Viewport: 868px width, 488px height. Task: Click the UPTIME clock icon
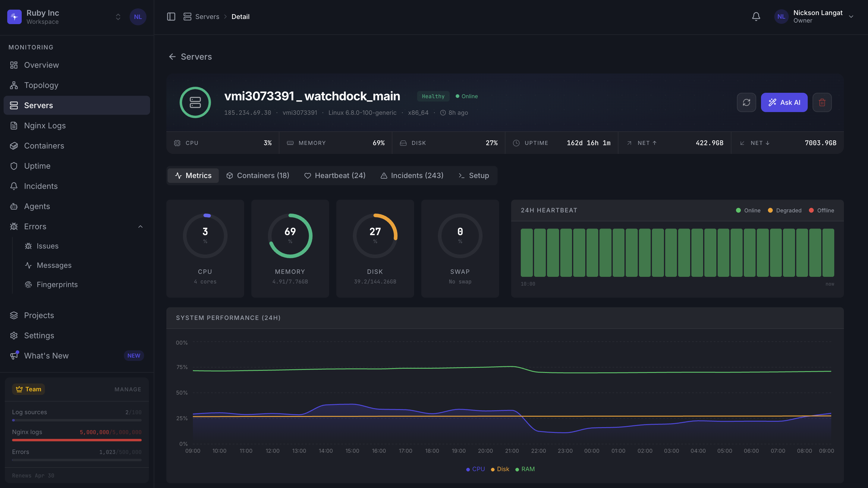pyautogui.click(x=516, y=143)
